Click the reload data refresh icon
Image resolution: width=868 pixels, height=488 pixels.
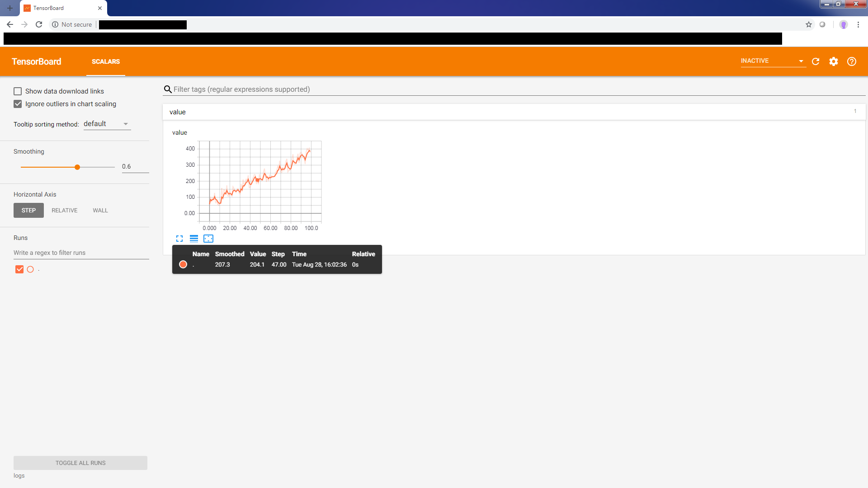pos(816,61)
